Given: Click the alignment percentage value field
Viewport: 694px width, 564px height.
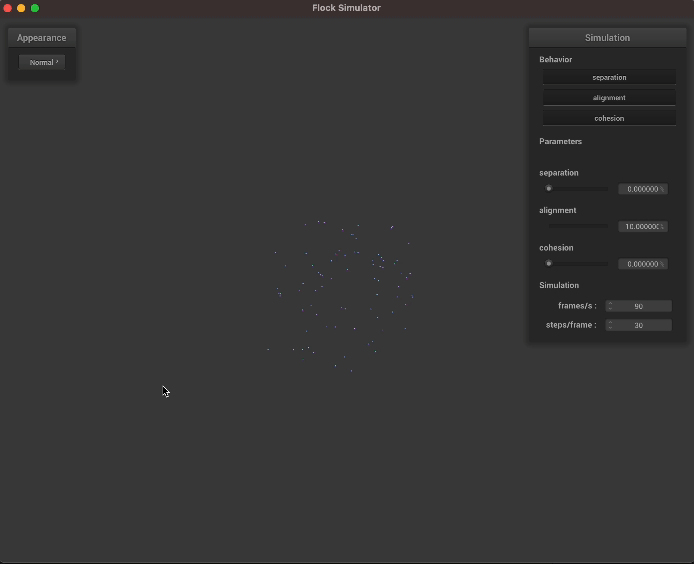Looking at the screenshot, I should click(642, 227).
